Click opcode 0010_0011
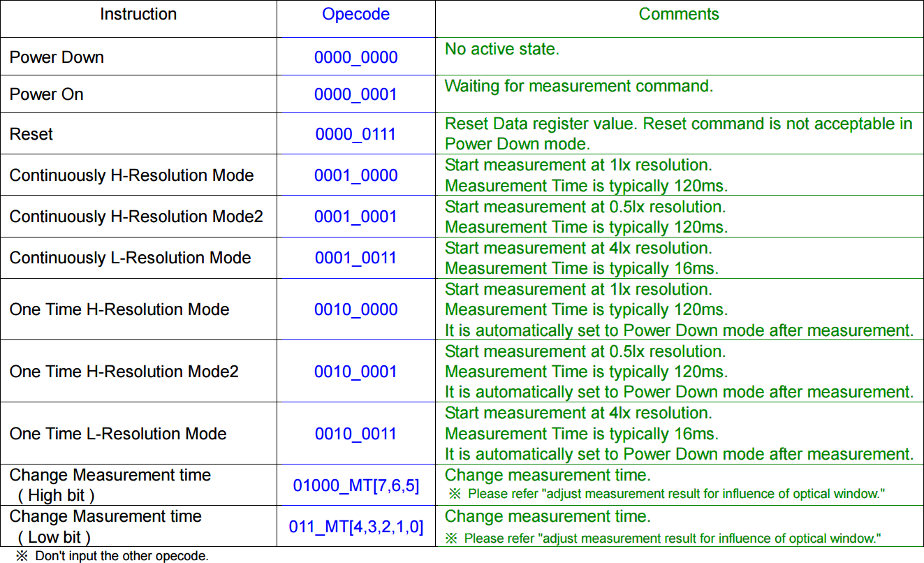The image size is (924, 563). (x=355, y=434)
